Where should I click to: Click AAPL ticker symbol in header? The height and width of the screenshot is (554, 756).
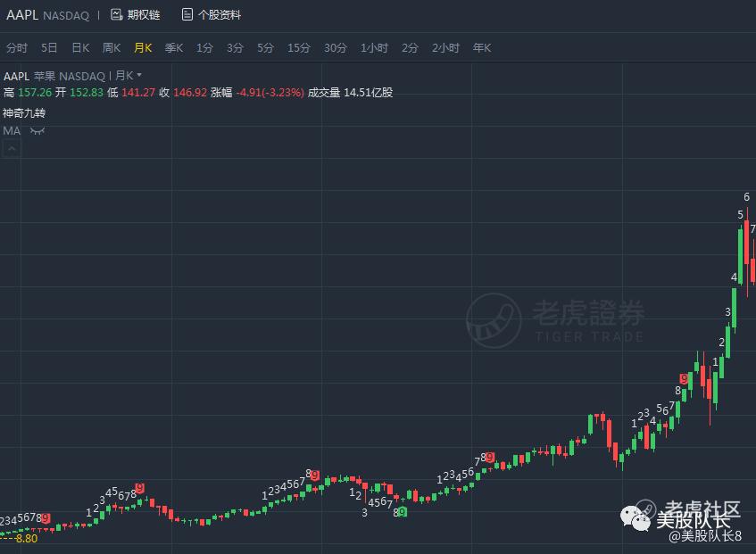coord(22,15)
